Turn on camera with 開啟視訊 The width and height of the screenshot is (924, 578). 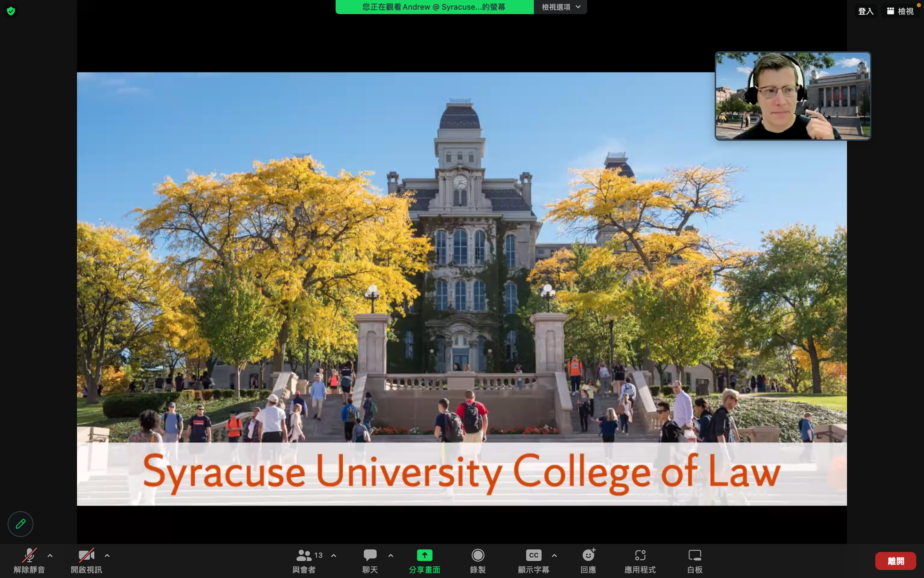86,560
